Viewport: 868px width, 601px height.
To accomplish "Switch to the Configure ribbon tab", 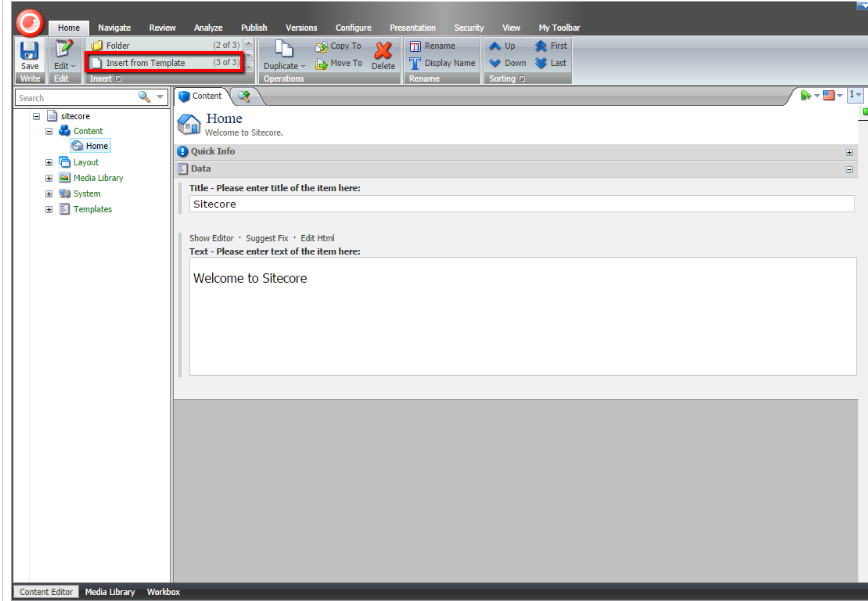I will click(x=353, y=28).
